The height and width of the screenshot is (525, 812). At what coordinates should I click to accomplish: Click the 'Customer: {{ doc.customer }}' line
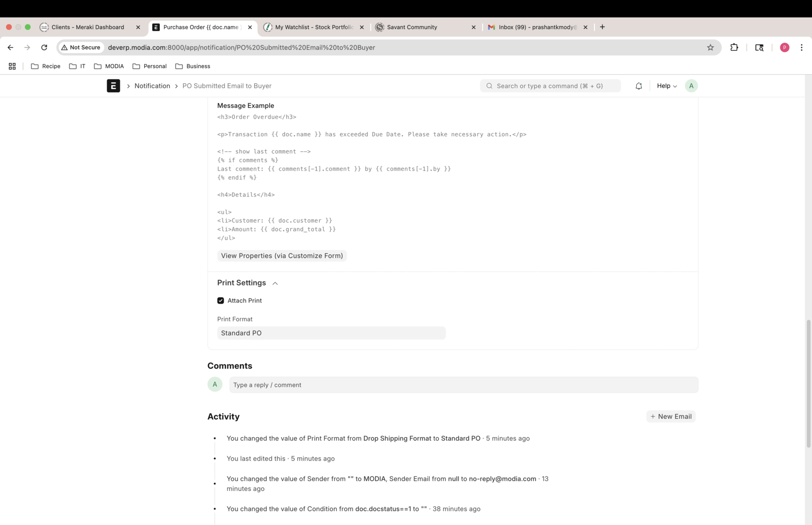275,220
